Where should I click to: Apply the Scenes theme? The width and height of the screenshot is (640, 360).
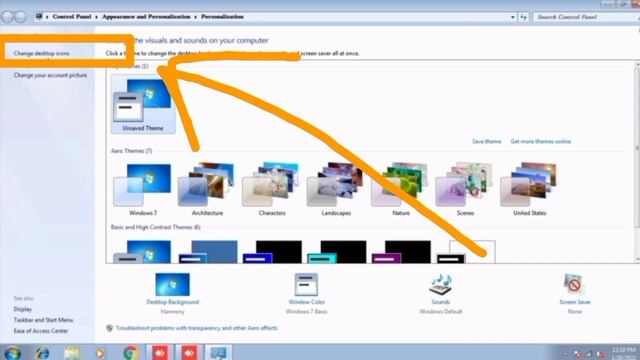click(x=465, y=190)
